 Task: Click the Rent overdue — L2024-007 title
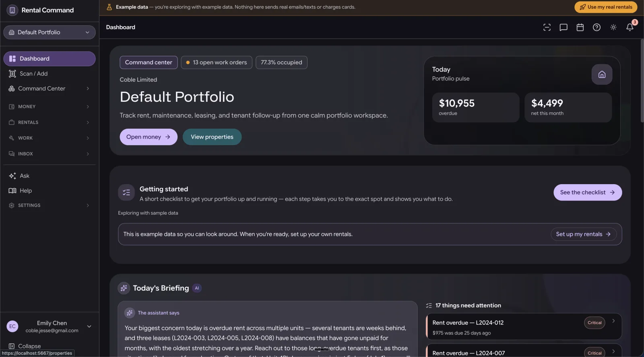[469, 353]
